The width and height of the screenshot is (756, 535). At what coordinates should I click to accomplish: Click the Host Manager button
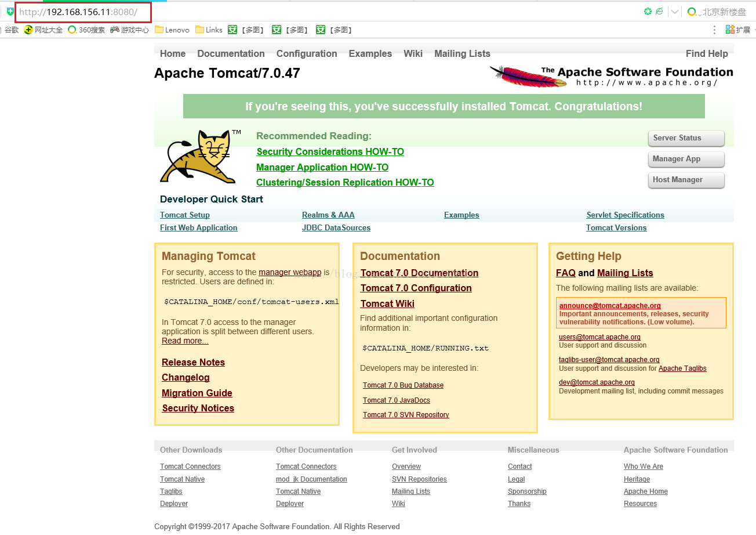(x=686, y=180)
